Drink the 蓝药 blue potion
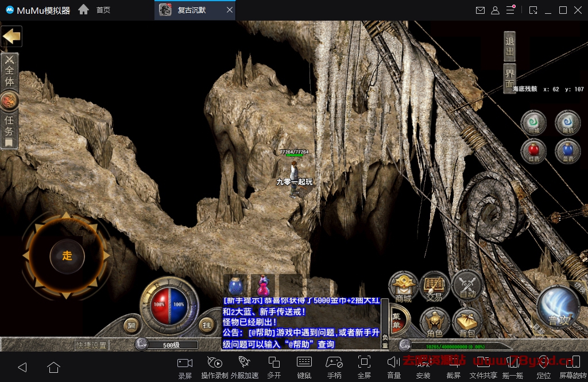 pyautogui.click(x=568, y=151)
